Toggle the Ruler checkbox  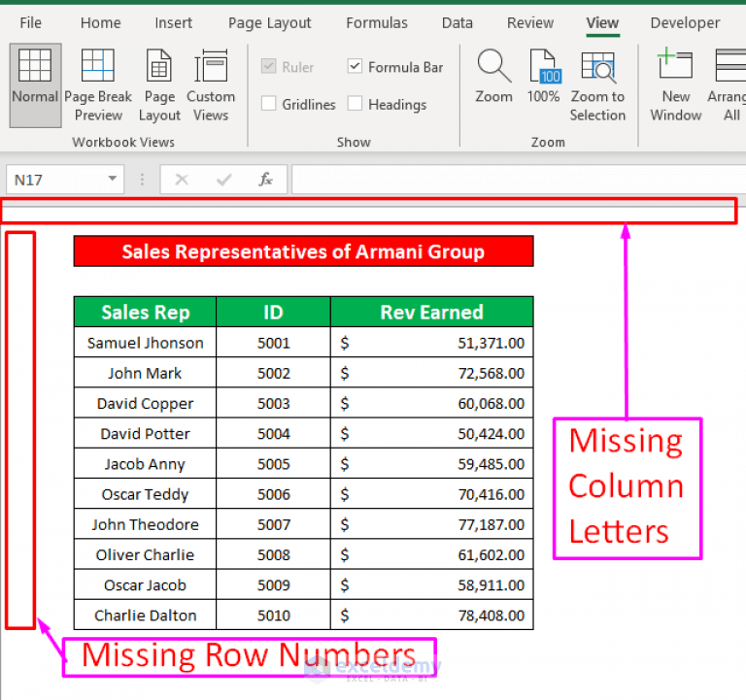[269, 66]
